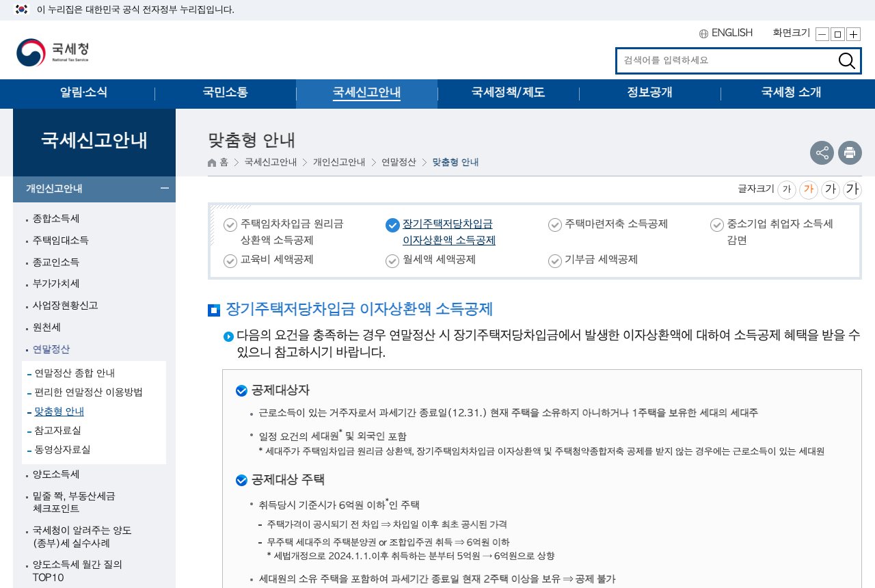Click the magnifier search icon
Screen dimensions: 875x588
coord(846,61)
